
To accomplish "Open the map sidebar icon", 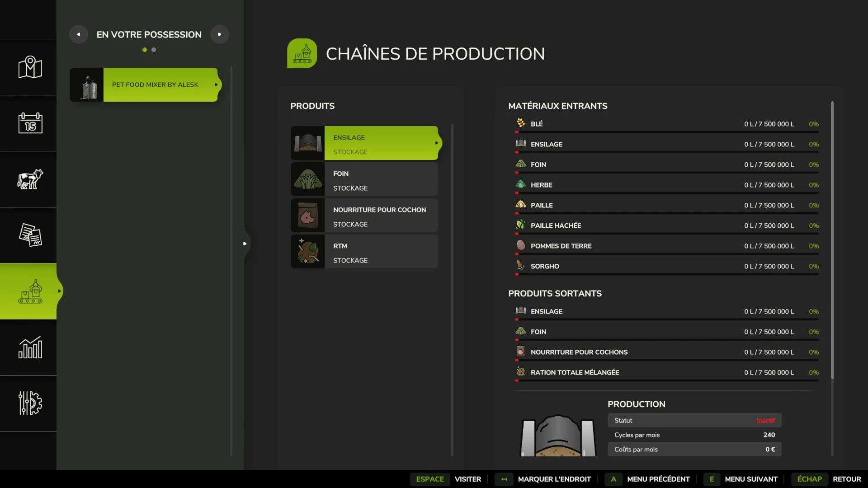I will pos(30,67).
